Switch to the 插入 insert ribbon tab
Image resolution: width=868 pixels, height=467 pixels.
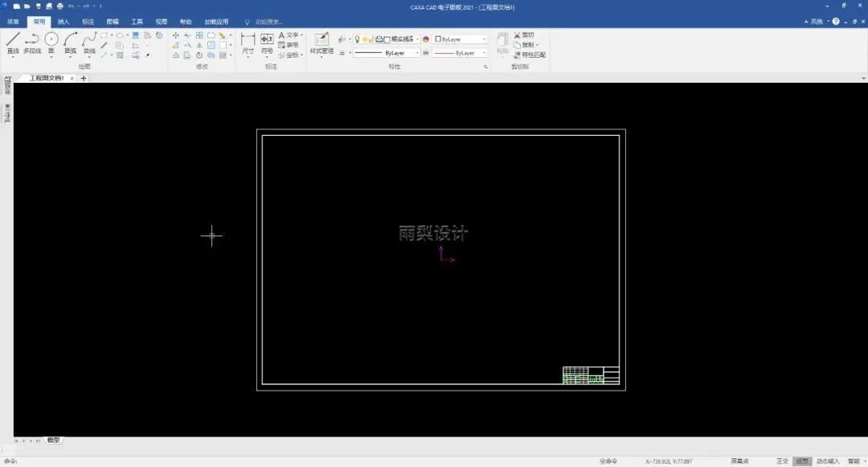[63, 23]
